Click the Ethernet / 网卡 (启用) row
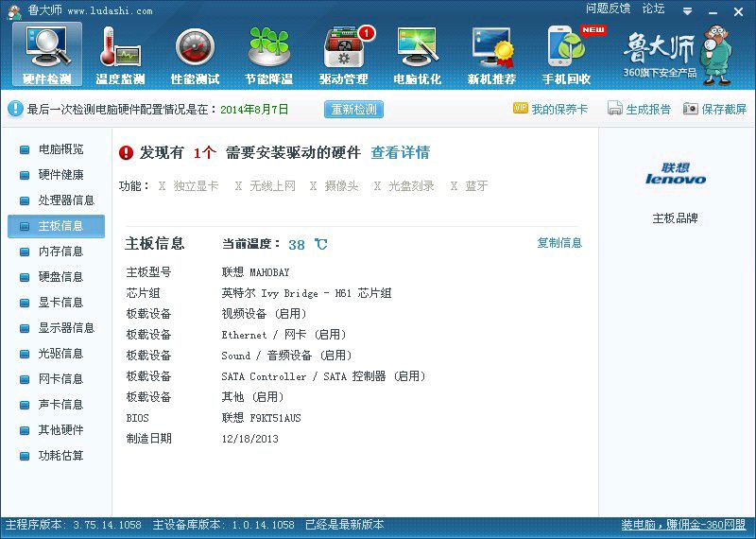Viewport: 756px width, 539px height. (284, 335)
